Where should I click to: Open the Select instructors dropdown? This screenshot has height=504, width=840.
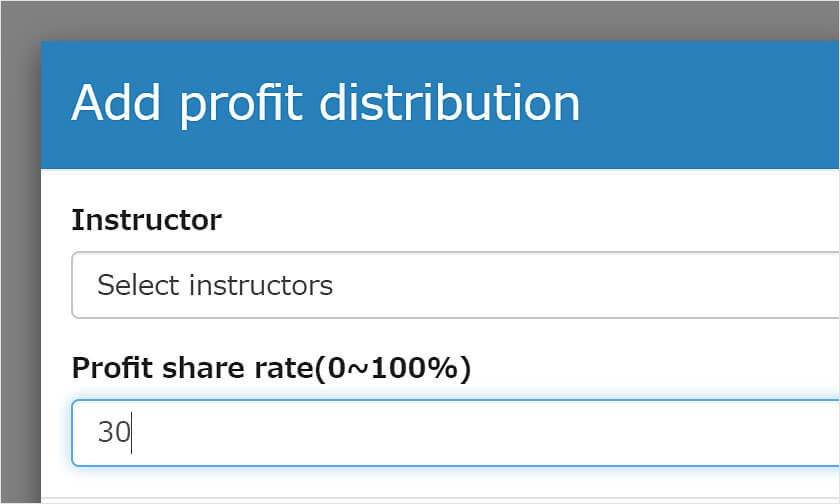click(x=455, y=286)
